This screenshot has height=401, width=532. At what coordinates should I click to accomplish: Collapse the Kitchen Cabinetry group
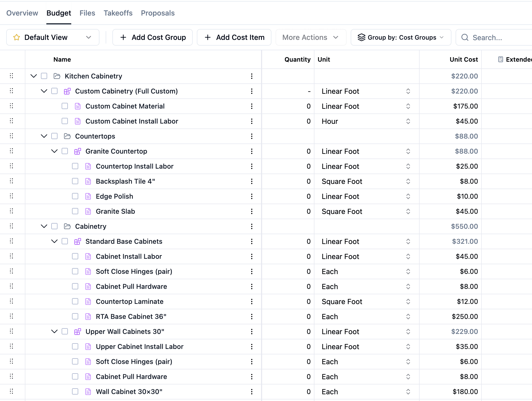(x=34, y=76)
